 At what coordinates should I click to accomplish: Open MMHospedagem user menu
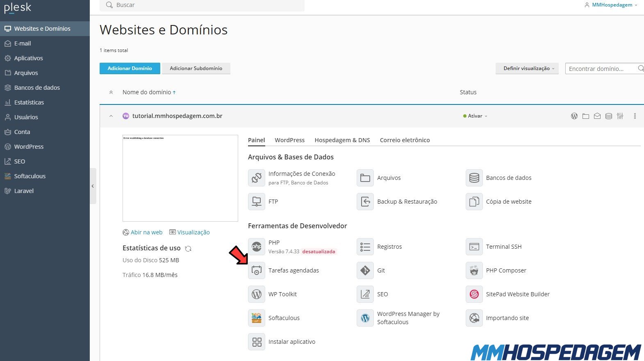click(611, 5)
